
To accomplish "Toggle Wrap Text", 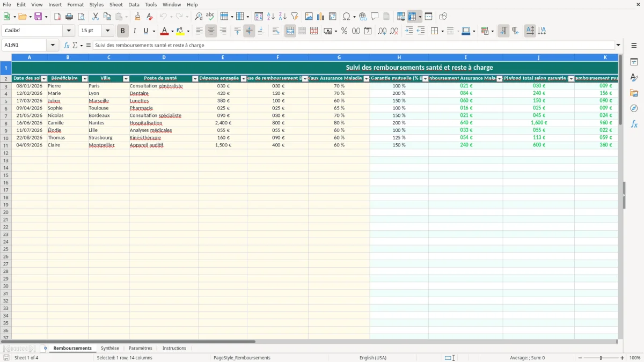I will tap(276, 31).
